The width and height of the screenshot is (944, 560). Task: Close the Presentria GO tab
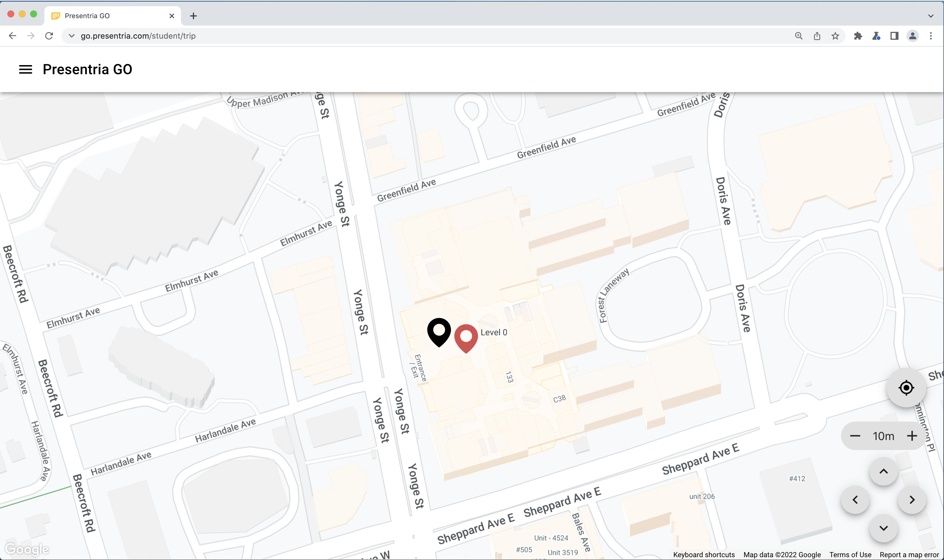pyautogui.click(x=172, y=16)
